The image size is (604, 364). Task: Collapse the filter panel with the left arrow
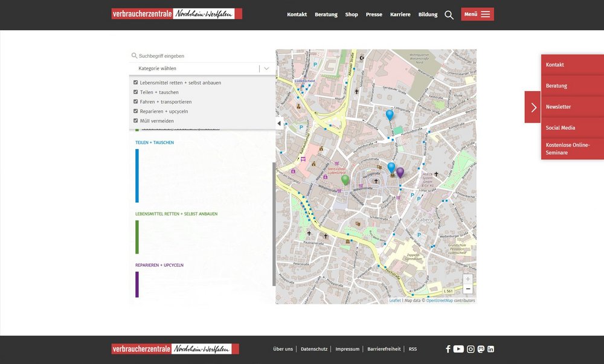[x=278, y=123]
